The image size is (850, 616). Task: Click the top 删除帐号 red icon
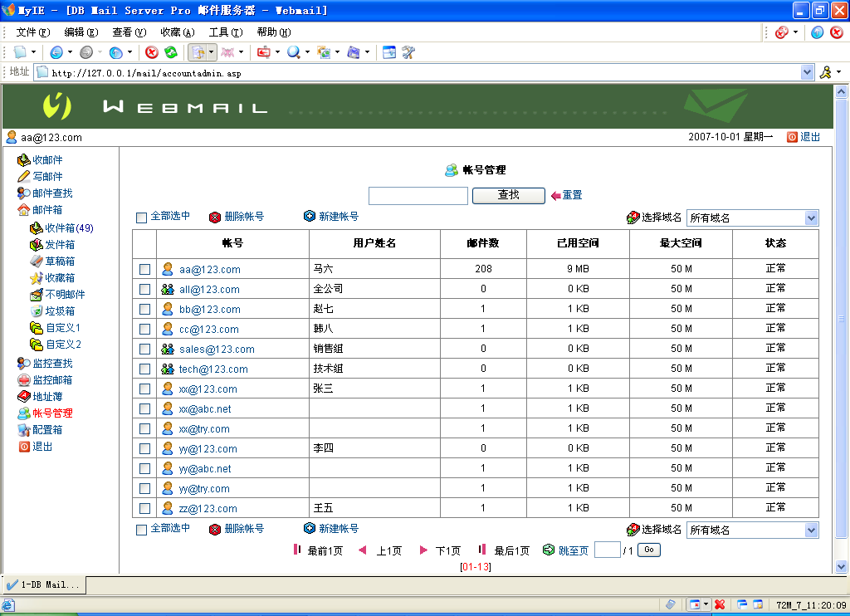215,217
